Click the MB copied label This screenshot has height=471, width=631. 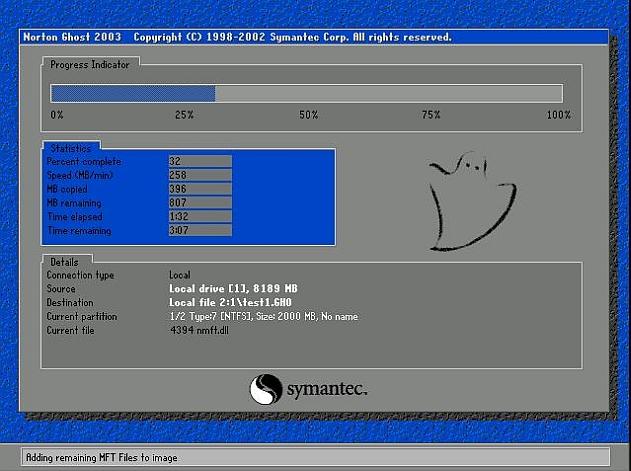click(67, 189)
